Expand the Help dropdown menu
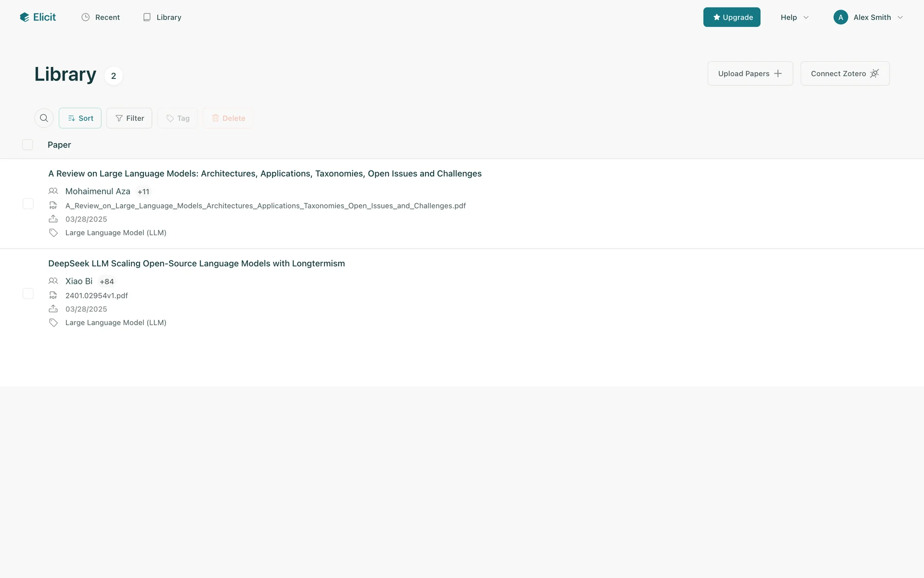 pos(794,17)
